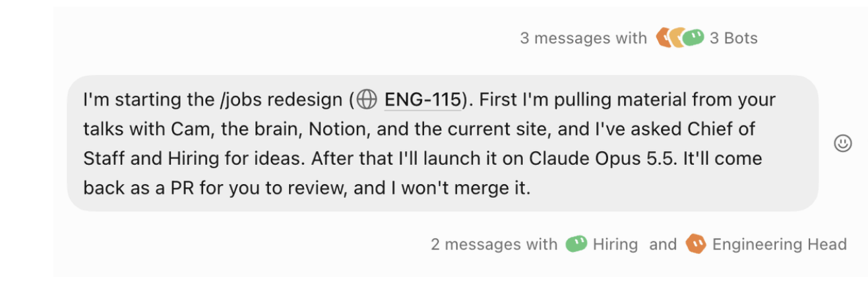Open the Engineering Head bot name
The width and height of the screenshot is (868, 285).
779,245
